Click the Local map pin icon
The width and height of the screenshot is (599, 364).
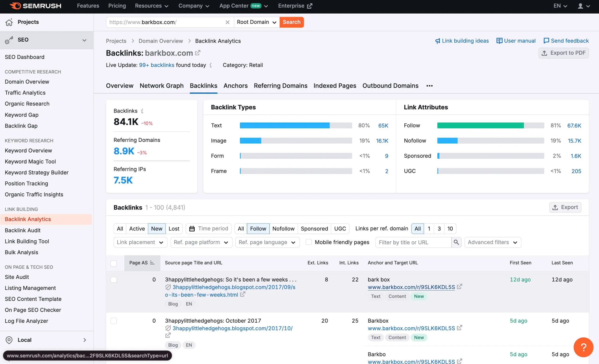(x=9, y=340)
